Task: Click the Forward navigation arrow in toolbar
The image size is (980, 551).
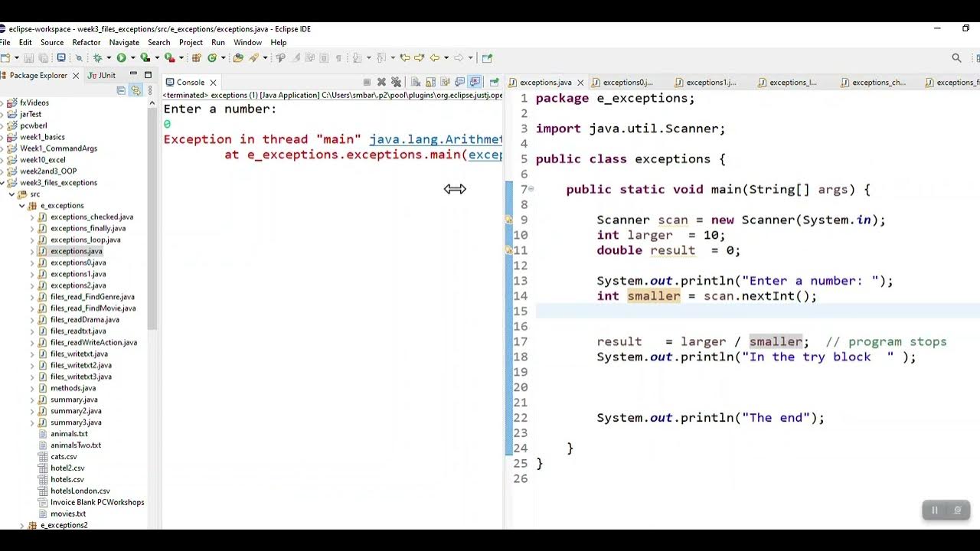Action: (458, 57)
